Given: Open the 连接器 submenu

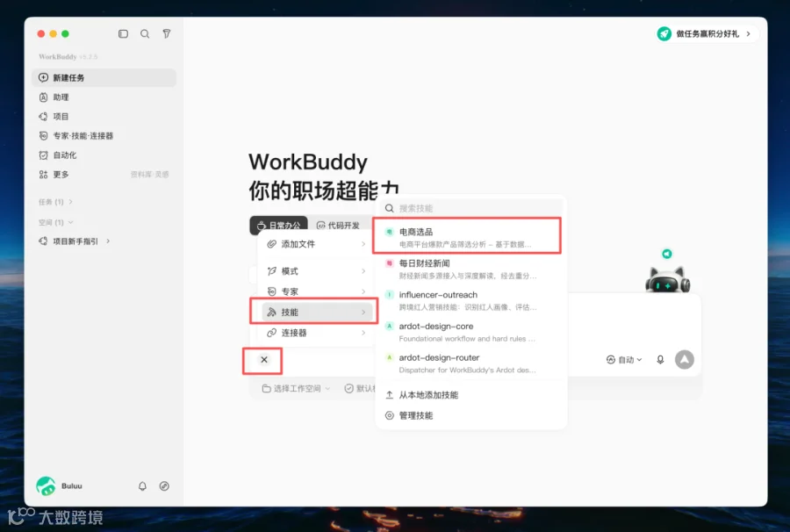Looking at the screenshot, I should click(x=316, y=333).
